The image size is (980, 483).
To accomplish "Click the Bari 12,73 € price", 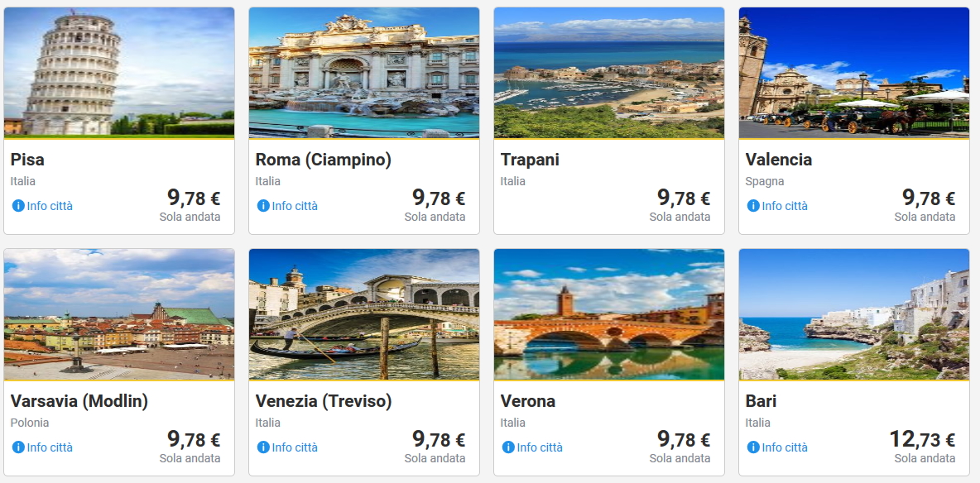I will click(922, 440).
